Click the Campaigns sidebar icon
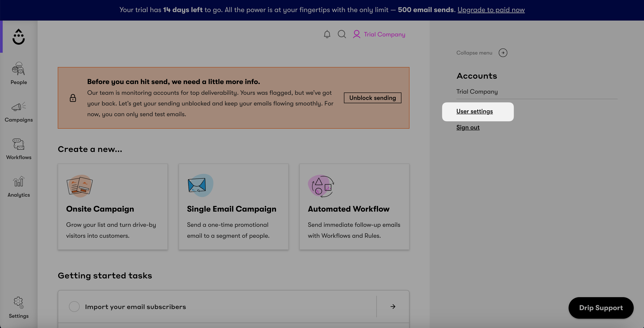 [x=19, y=111]
